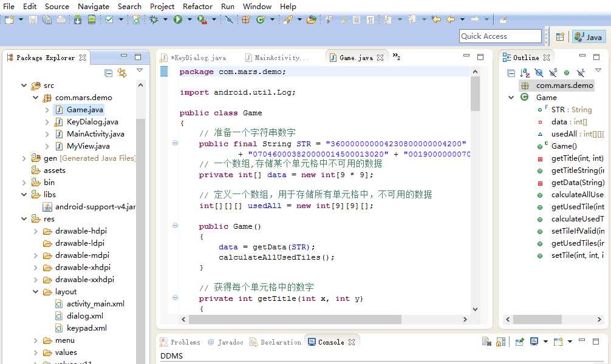This screenshot has width=611, height=364.
Task: Click the Last Edit Location arrow icon
Action: (437, 19)
